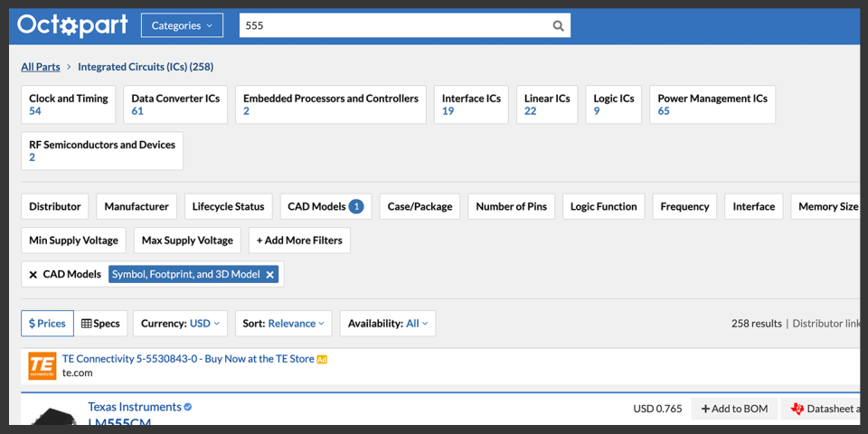
Task: Open the Categories dropdown
Action: 182,25
